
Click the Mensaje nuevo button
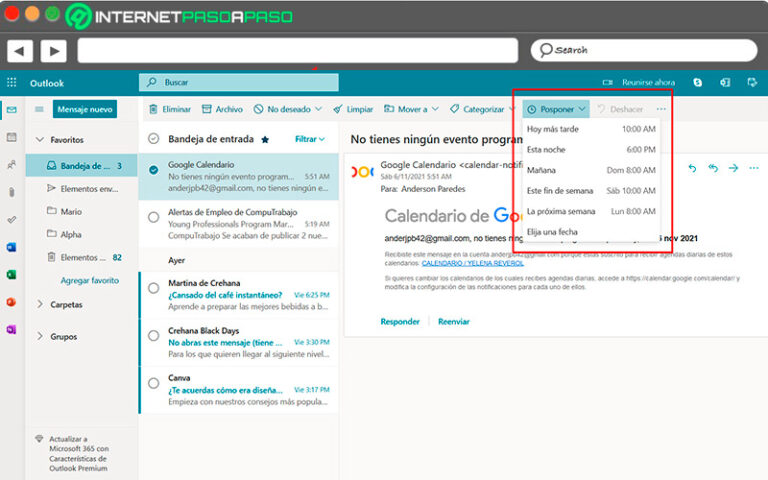(85, 109)
